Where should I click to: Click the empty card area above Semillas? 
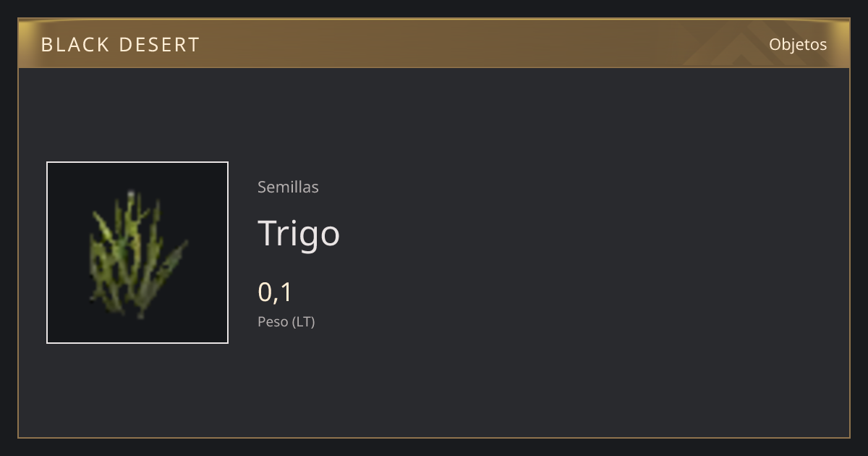click(434, 116)
